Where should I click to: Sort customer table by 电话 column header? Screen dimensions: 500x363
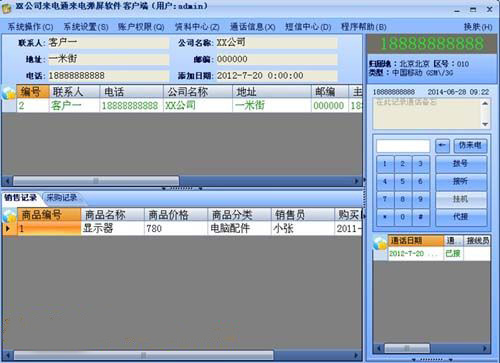[131, 92]
